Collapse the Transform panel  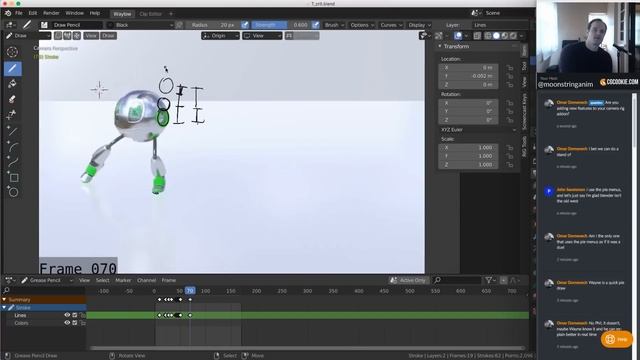[440, 47]
